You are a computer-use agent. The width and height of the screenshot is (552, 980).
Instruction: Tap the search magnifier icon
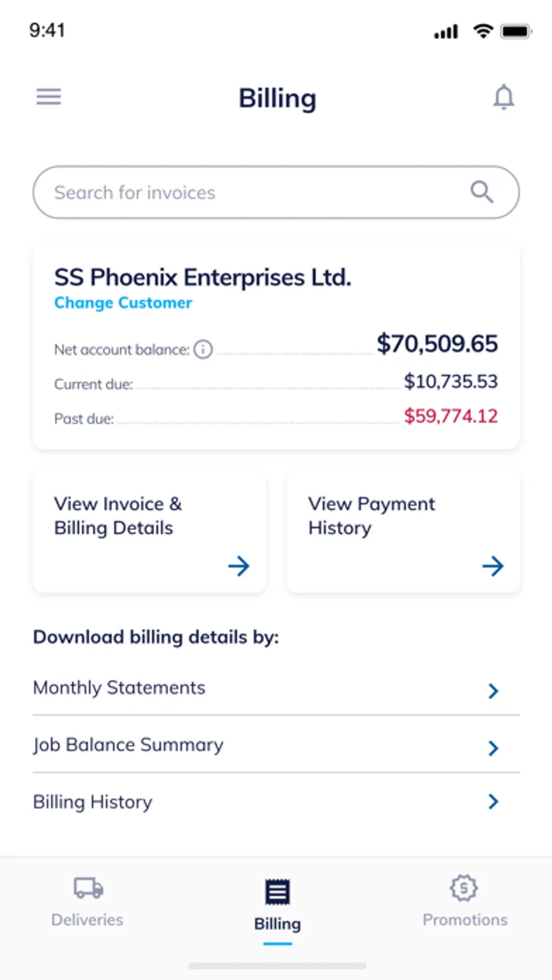(481, 192)
